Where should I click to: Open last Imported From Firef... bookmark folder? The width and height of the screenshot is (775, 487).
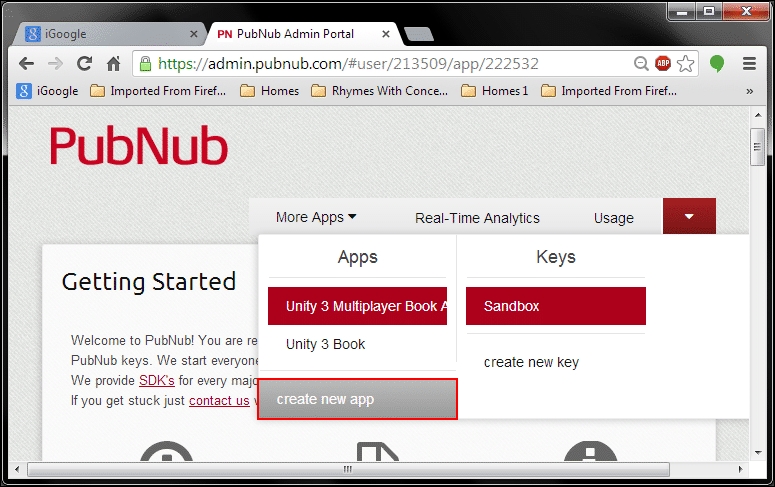(x=608, y=91)
